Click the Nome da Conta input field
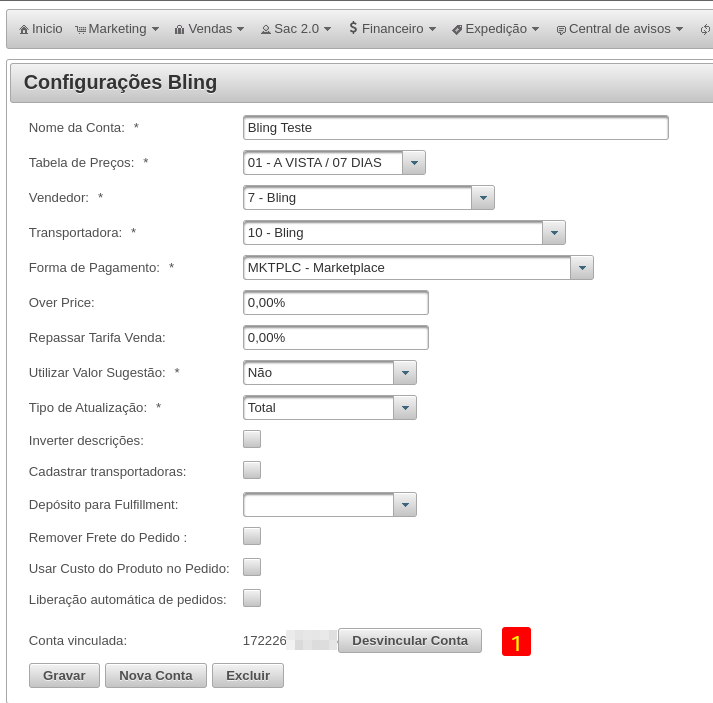The width and height of the screenshot is (713, 703). (456, 128)
